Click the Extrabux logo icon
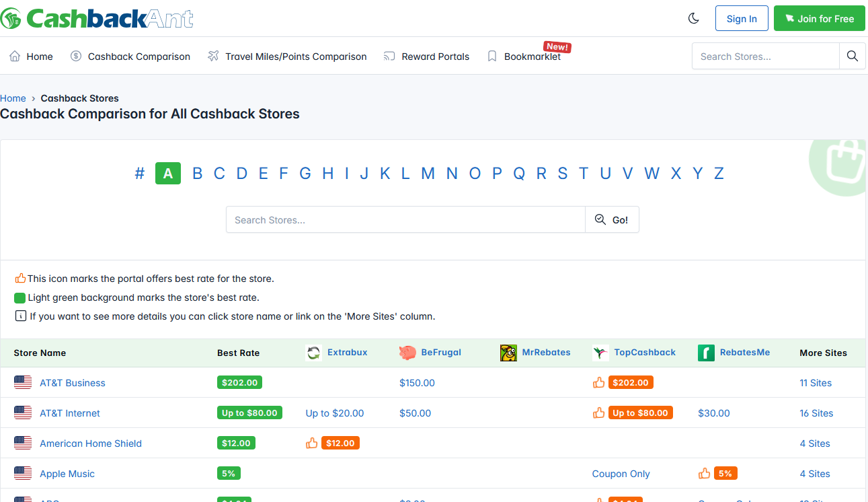 (313, 353)
